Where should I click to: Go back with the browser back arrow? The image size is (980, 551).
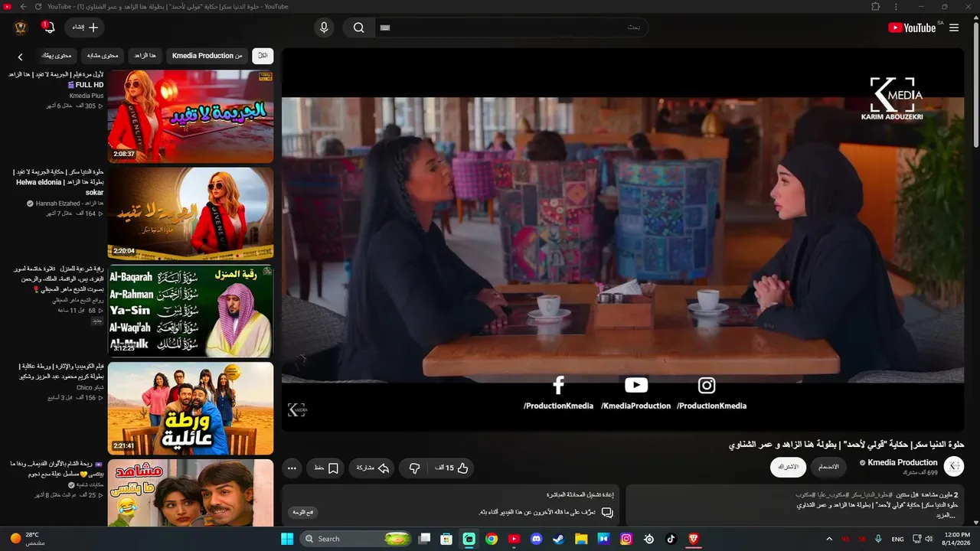(23, 6)
